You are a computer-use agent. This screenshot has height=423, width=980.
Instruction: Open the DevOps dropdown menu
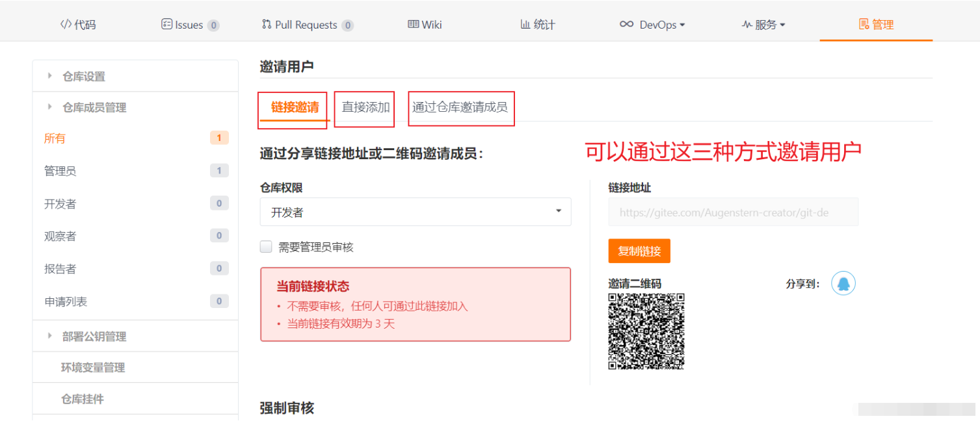[x=652, y=25]
